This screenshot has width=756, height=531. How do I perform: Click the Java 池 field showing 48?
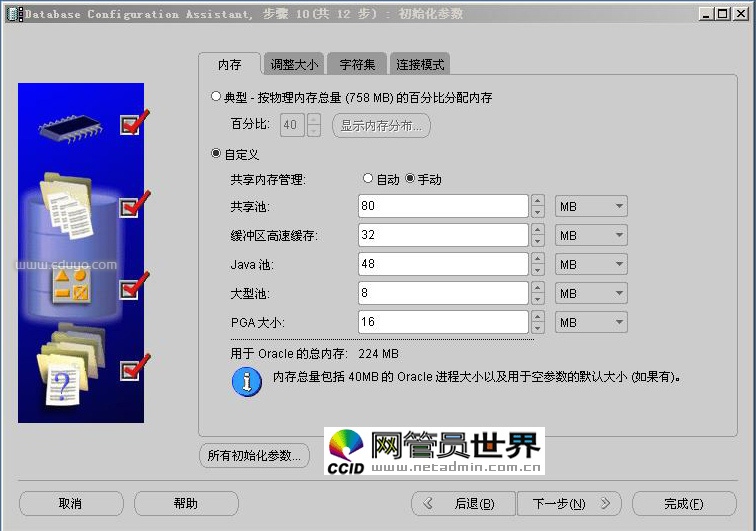(443, 264)
